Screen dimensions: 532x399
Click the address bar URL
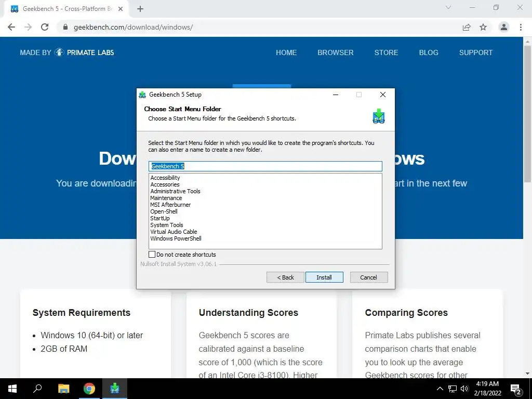tap(134, 27)
